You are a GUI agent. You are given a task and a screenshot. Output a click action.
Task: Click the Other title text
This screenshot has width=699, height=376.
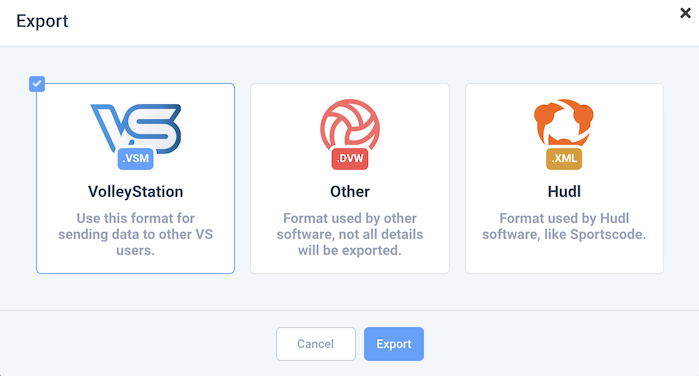click(350, 192)
